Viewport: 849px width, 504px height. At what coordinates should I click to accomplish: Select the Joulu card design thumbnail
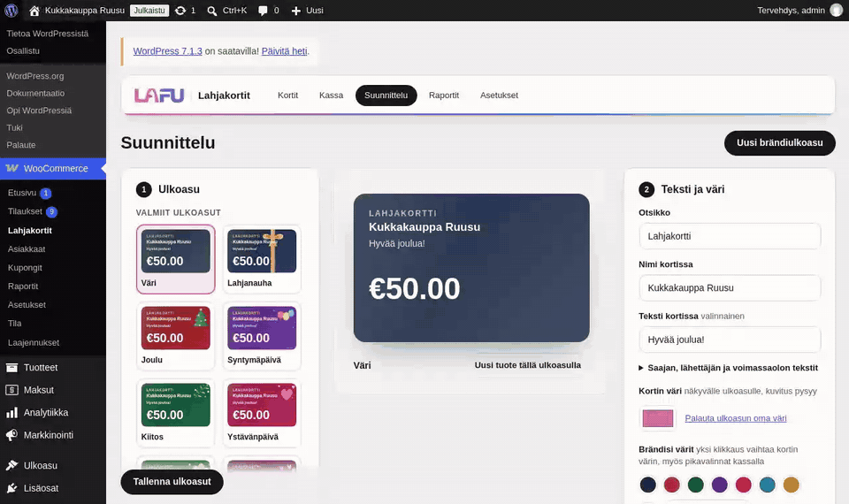(175, 334)
